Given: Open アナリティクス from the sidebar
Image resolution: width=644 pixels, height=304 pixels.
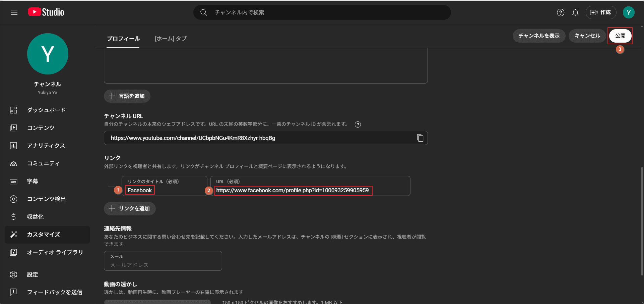Looking at the screenshot, I should pos(46,145).
